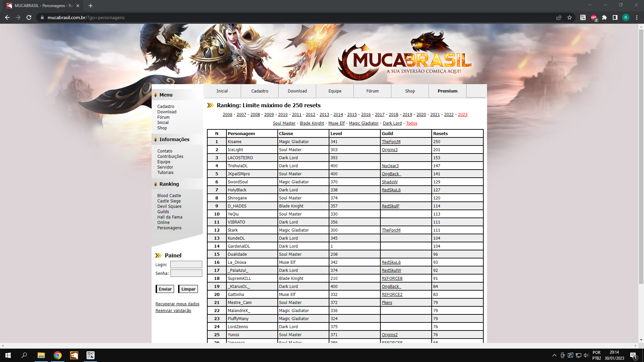Open the Download navigation tab
This screenshot has height=362, width=644.
coord(297,91)
